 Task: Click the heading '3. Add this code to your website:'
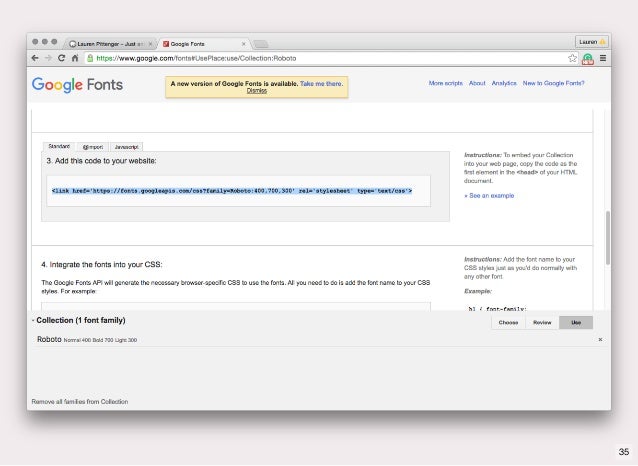pyautogui.click(x=101, y=161)
